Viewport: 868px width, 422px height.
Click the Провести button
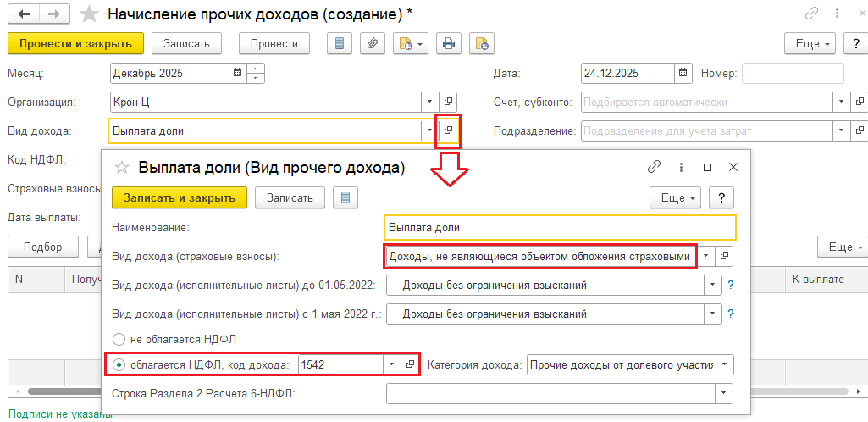click(x=274, y=43)
